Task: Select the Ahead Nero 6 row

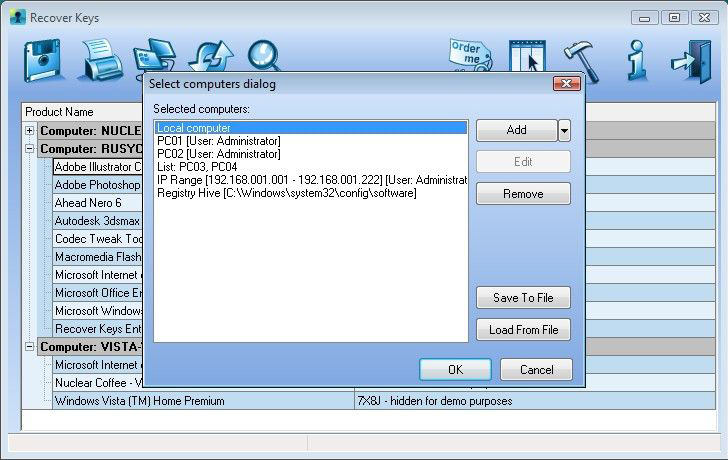Action: (98, 203)
